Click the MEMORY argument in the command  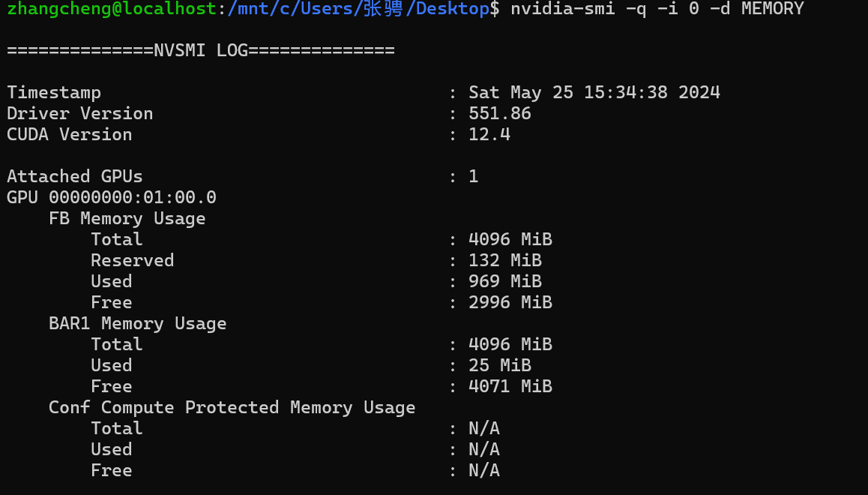tap(773, 9)
